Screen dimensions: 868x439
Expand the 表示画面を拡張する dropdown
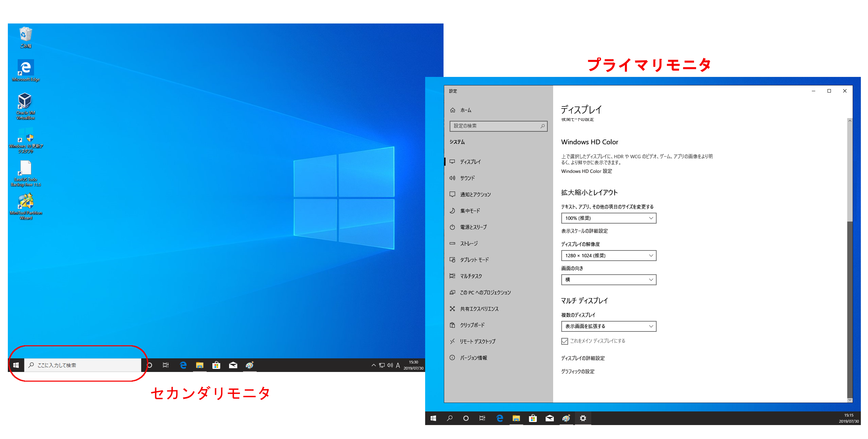(x=608, y=326)
